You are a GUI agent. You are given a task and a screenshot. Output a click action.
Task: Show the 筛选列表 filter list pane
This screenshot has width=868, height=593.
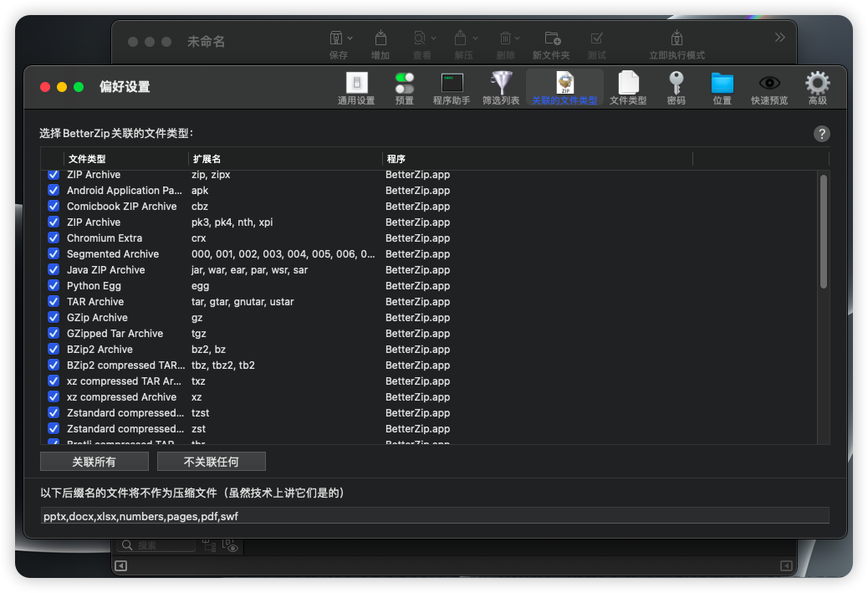click(501, 88)
